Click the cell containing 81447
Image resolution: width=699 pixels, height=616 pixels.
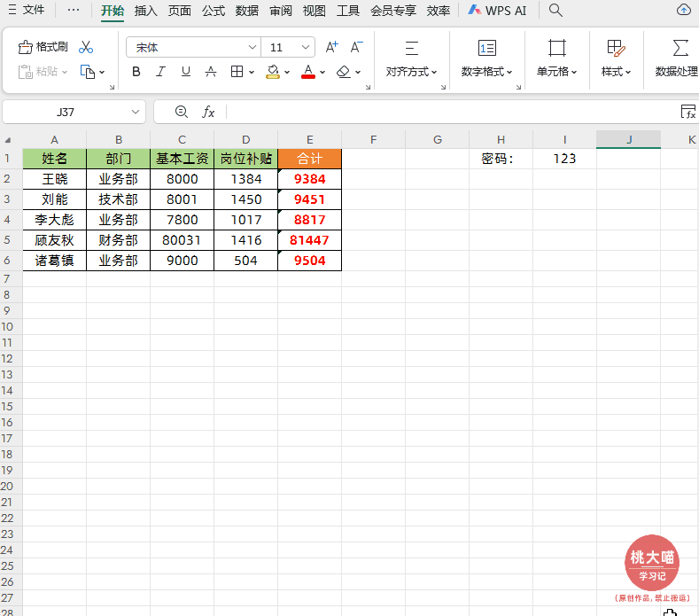[310, 240]
